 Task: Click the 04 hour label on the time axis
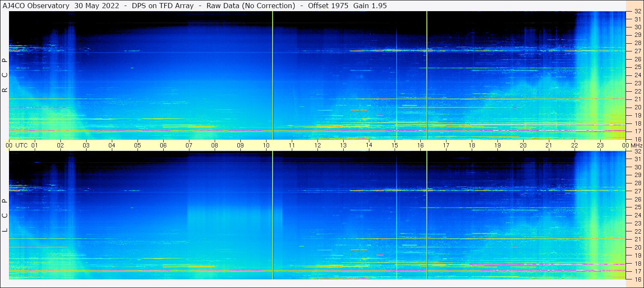[112, 145]
